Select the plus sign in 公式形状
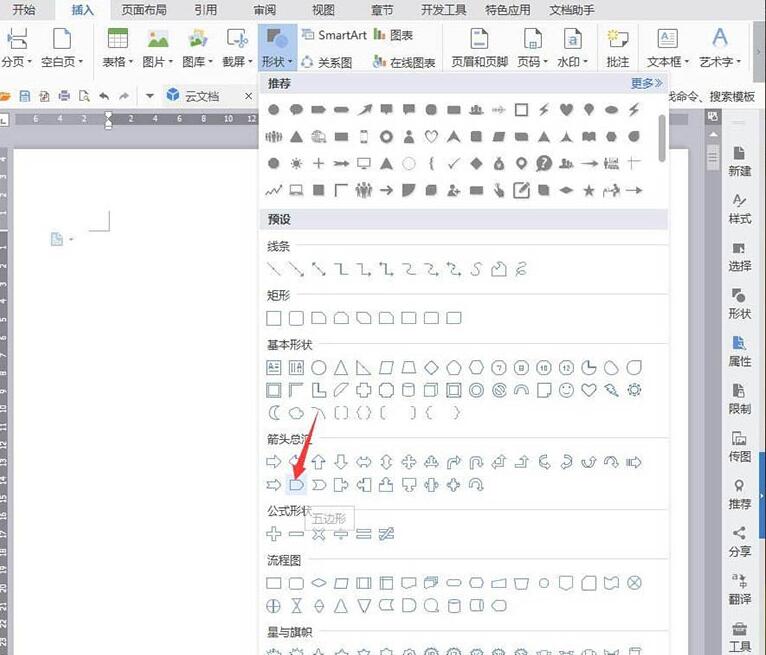The width and height of the screenshot is (766, 655). (x=274, y=534)
